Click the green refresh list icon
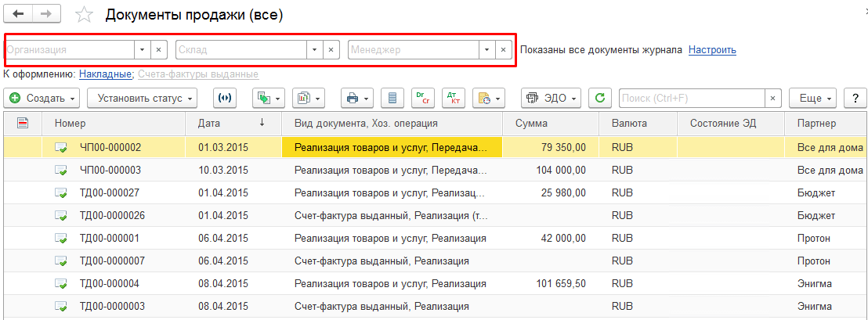The width and height of the screenshot is (868, 320). pyautogui.click(x=600, y=99)
